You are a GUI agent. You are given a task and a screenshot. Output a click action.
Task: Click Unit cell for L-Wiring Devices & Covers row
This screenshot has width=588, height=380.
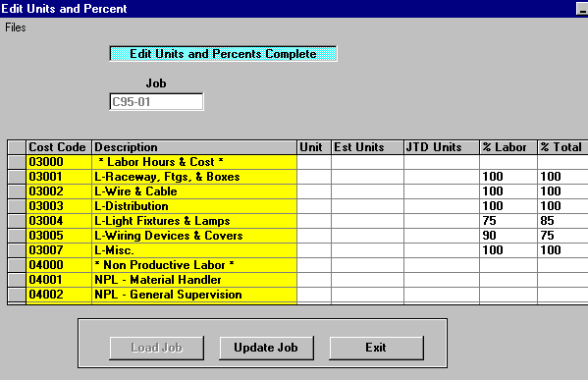(x=314, y=236)
